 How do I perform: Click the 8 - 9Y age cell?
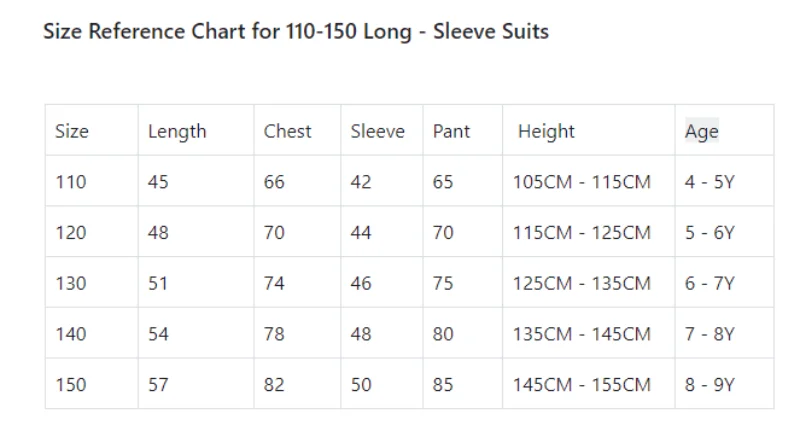point(710,384)
